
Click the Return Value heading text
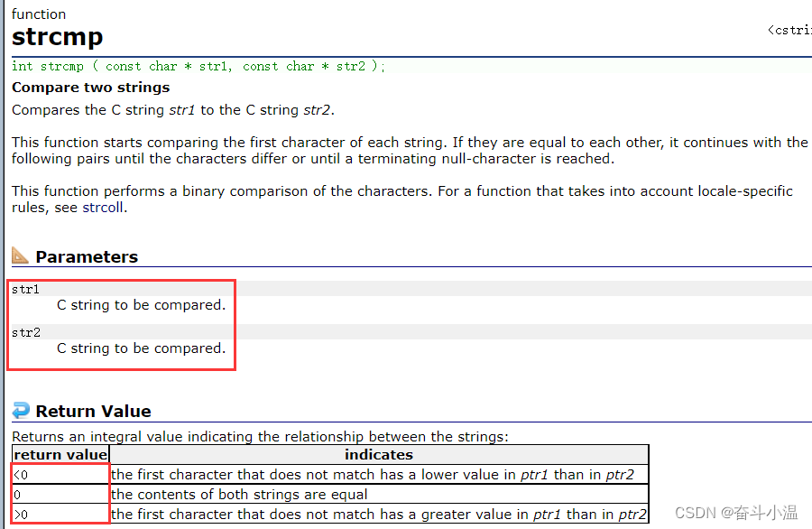click(x=93, y=412)
